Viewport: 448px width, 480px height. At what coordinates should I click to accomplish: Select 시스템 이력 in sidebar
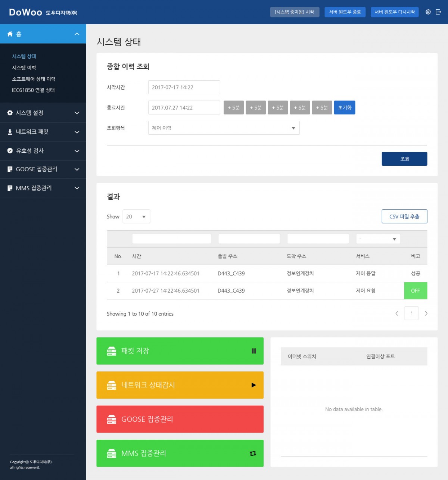(x=24, y=68)
